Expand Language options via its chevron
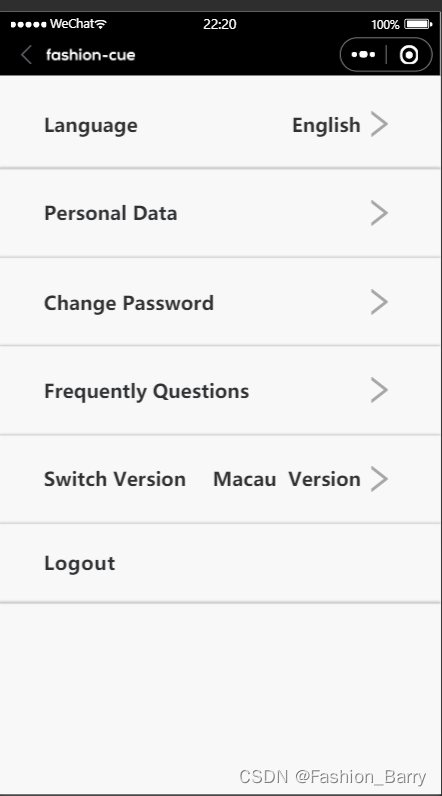The width and height of the screenshot is (442, 796). tap(379, 124)
